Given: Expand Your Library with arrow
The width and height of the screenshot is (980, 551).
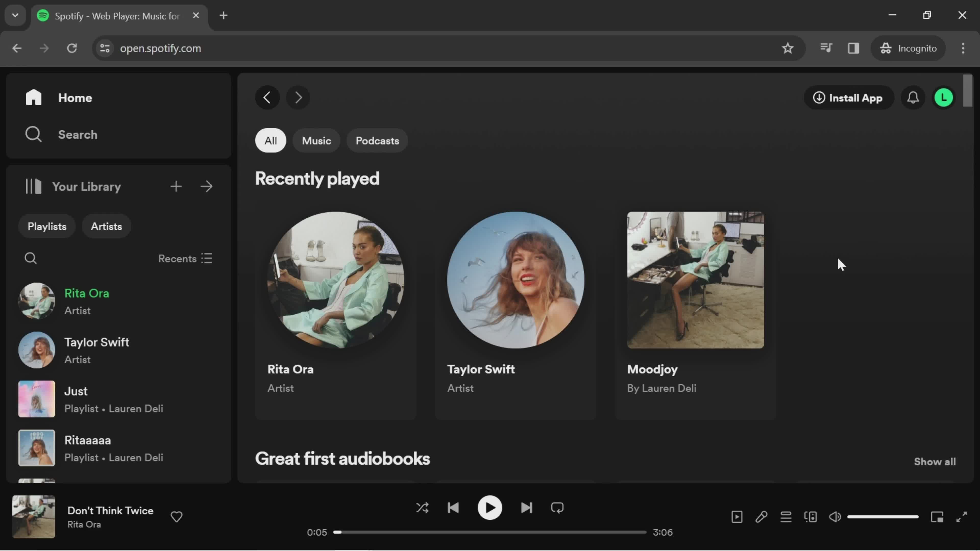Looking at the screenshot, I should click(206, 186).
